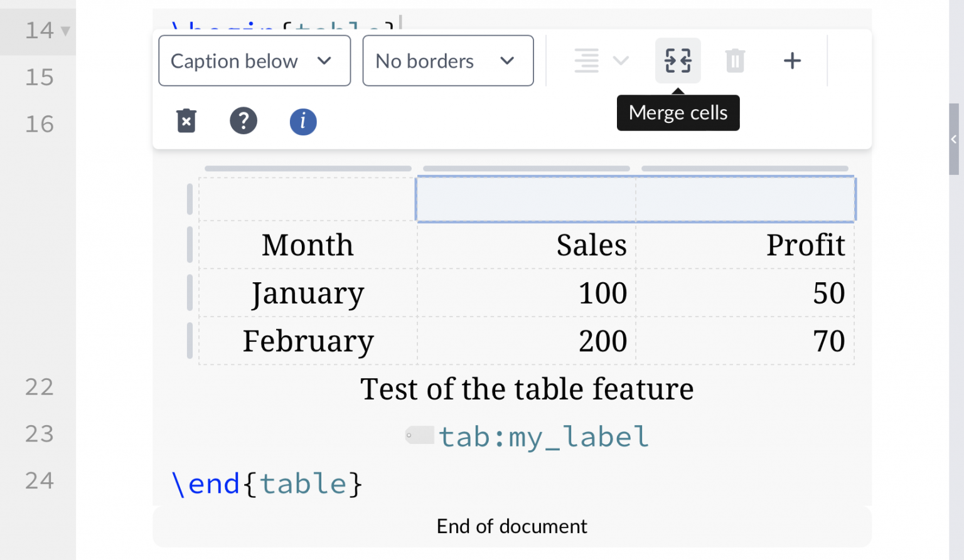Click line number 22 in the gutter
Screen dimensions: 964x560
pos(39,387)
